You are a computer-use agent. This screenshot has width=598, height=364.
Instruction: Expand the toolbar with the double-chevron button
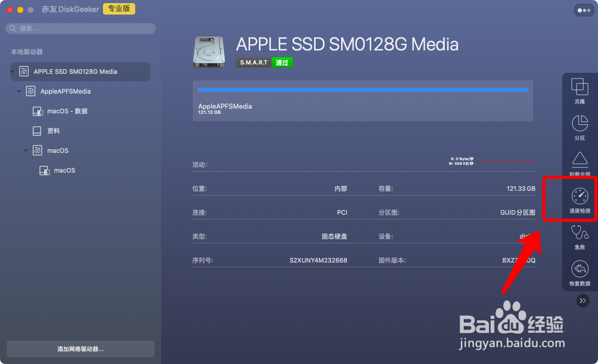[583, 300]
